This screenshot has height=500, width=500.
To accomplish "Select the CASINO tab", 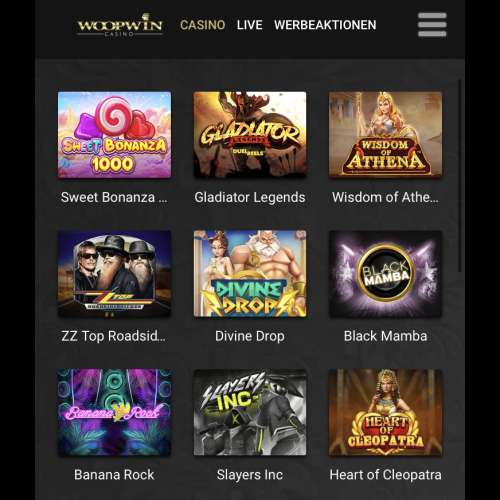I will (x=203, y=25).
